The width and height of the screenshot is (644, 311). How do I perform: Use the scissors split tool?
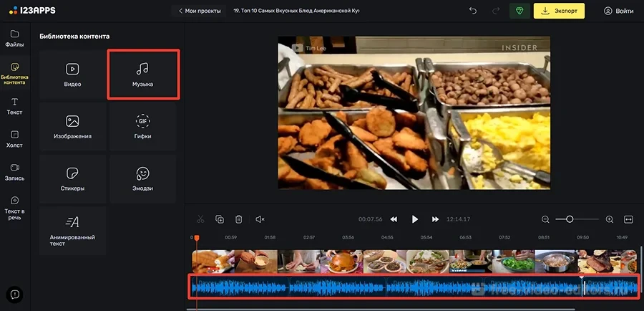200,219
